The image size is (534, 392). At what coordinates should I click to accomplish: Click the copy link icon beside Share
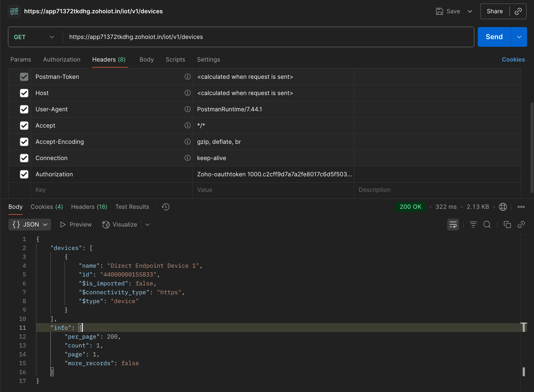pyautogui.click(x=518, y=11)
